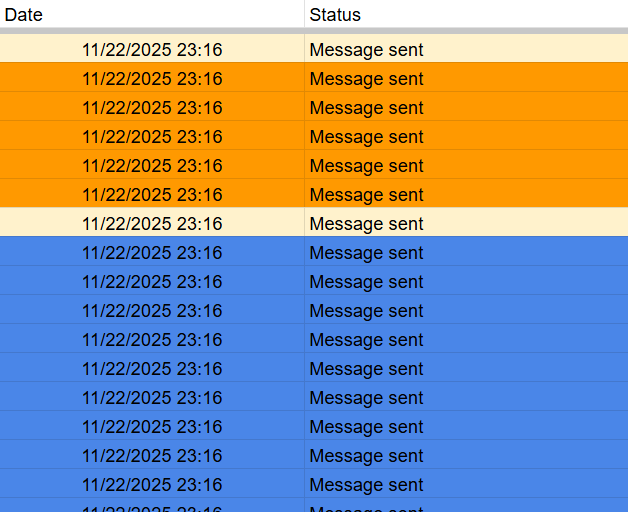Select the date in the second orange row
This screenshot has height=512, width=628.
coord(152,108)
